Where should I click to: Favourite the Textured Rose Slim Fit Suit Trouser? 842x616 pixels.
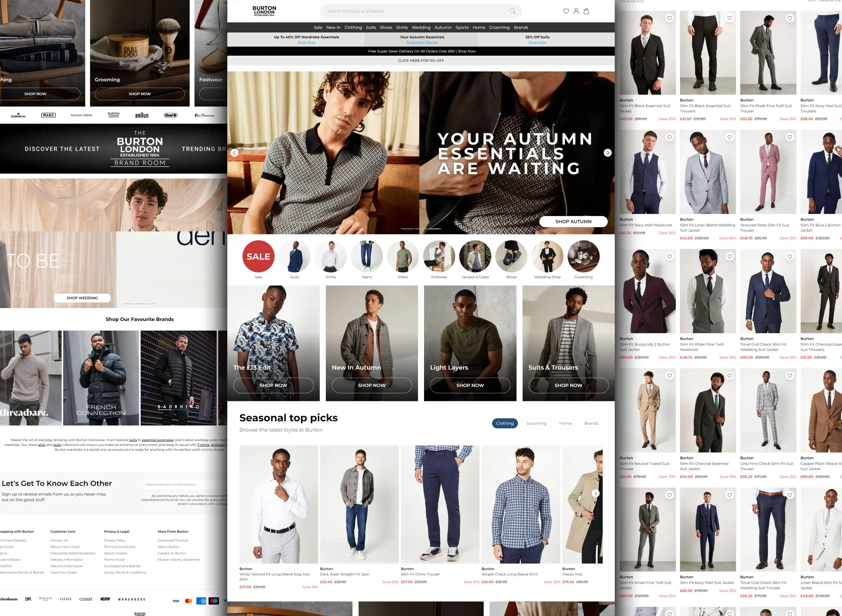click(790, 137)
